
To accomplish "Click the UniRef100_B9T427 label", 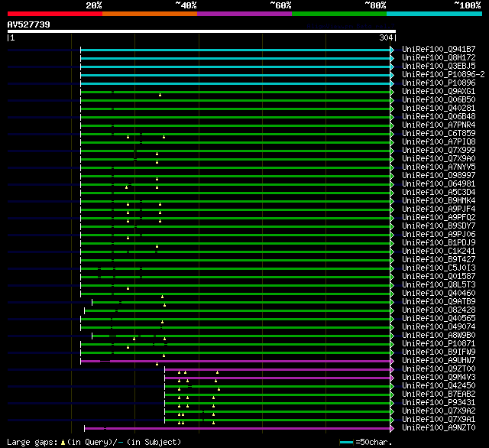I will point(439,260).
